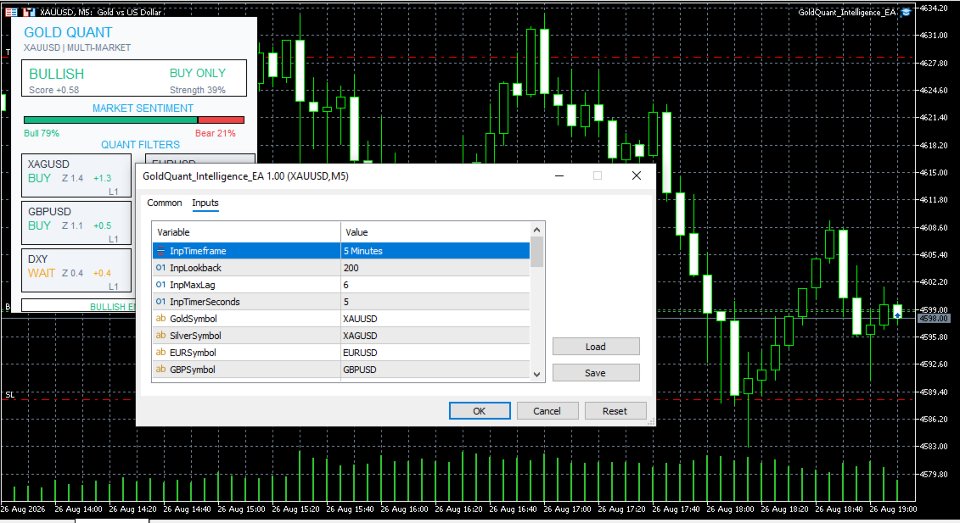Edit the InpMaxLag value 6
The height and width of the screenshot is (523, 960).
click(435, 285)
